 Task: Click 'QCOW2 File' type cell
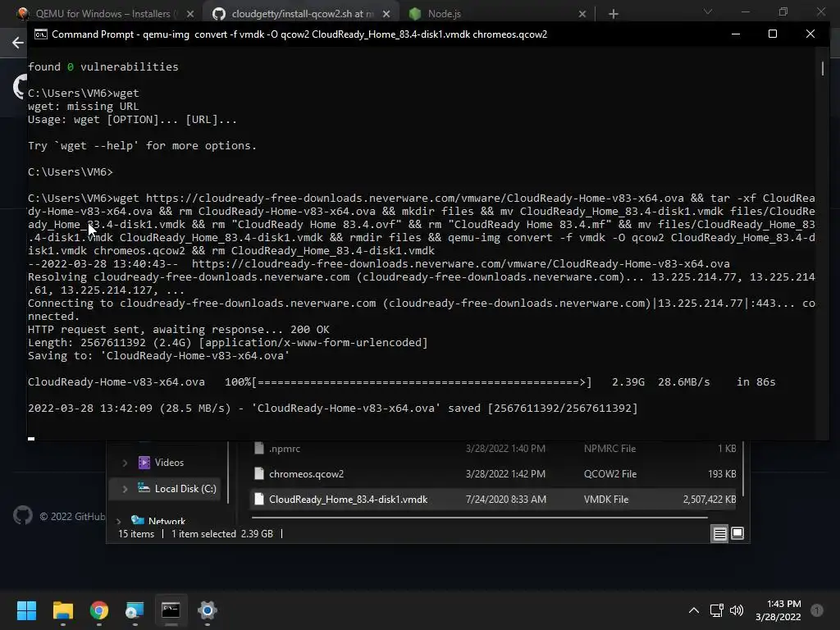(609, 473)
